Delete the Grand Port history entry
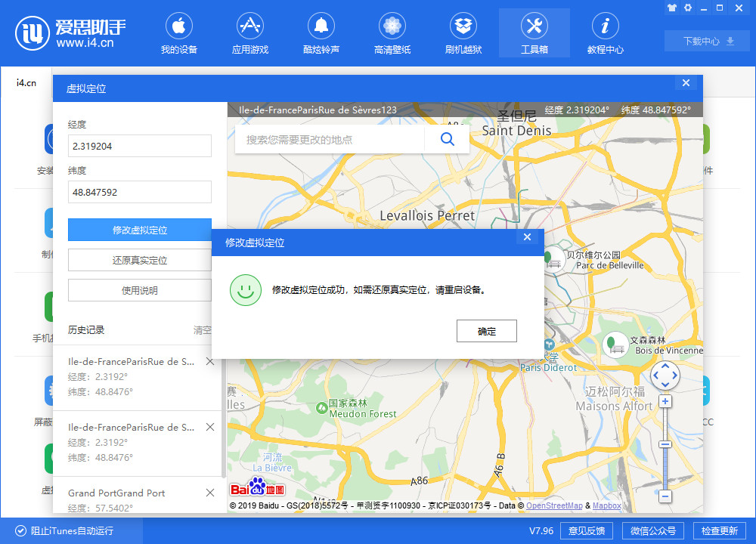Image resolution: width=756 pixels, height=544 pixels. [209, 492]
